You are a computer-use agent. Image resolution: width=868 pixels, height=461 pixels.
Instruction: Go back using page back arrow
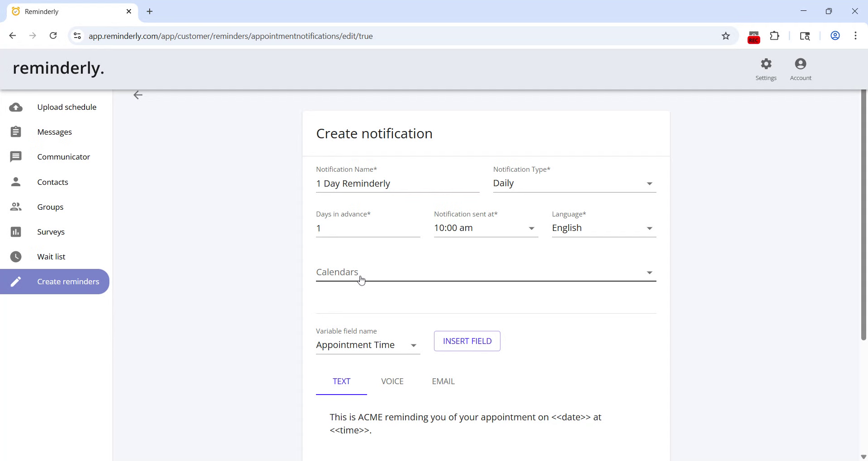[138, 95]
